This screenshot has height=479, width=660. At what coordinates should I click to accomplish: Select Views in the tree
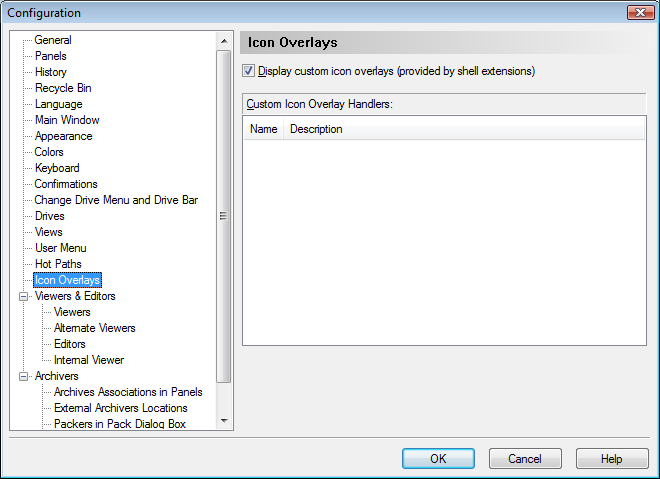pyautogui.click(x=48, y=232)
